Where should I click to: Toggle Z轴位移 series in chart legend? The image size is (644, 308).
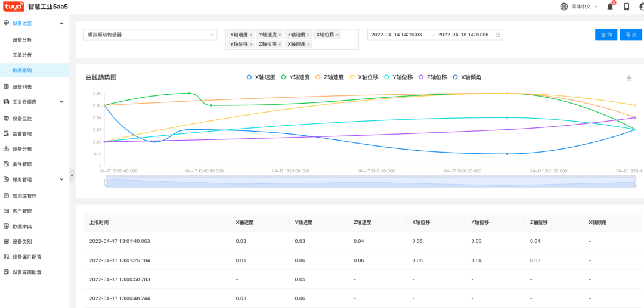point(432,77)
